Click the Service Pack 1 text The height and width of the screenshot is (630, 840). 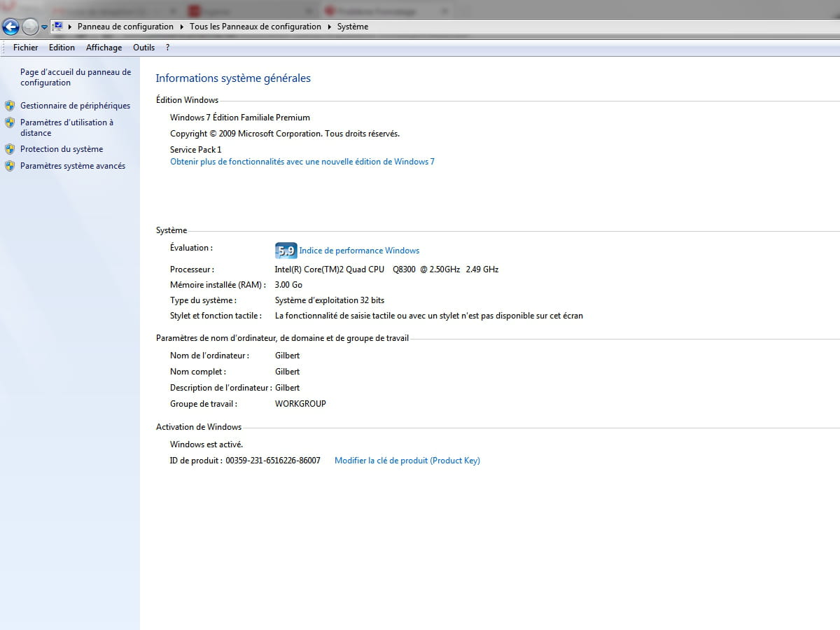click(x=196, y=150)
